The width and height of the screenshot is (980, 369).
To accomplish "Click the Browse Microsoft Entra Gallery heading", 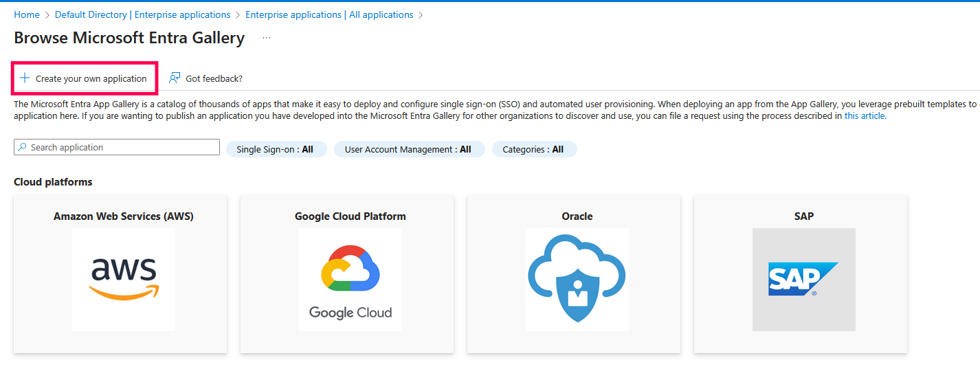I will (x=129, y=38).
